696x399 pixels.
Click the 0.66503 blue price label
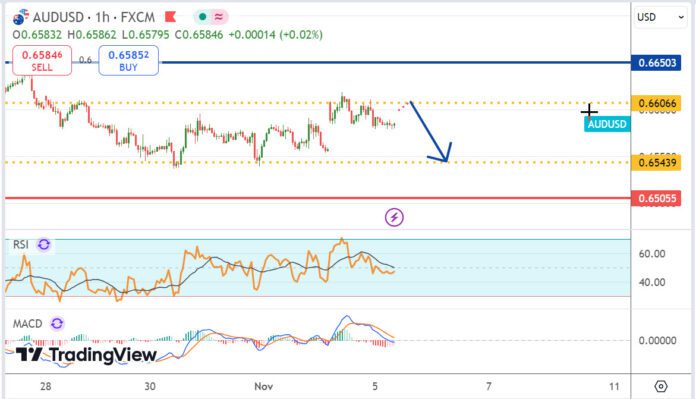click(x=656, y=63)
